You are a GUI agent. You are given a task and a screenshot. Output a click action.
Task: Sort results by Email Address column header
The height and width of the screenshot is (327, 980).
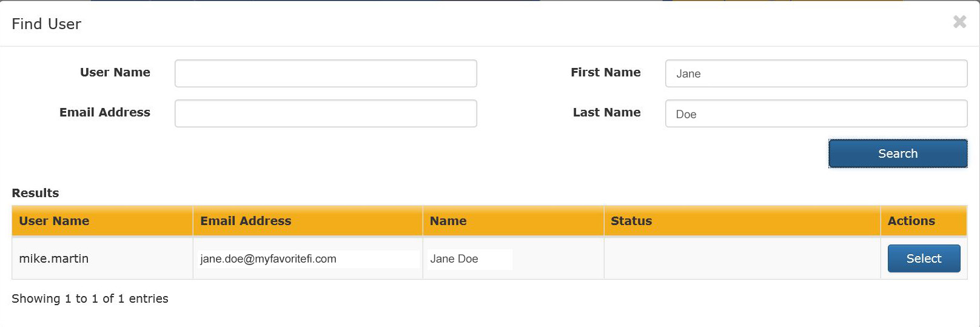tap(308, 221)
